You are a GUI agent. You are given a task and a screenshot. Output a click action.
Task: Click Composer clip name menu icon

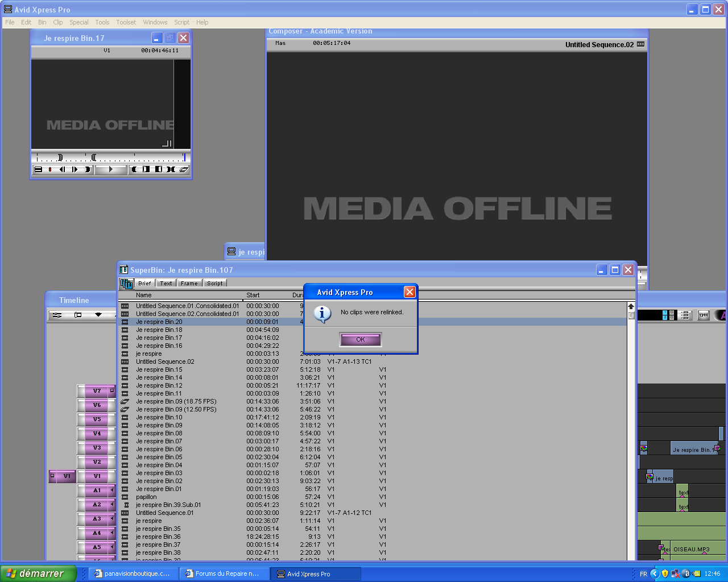coord(641,44)
